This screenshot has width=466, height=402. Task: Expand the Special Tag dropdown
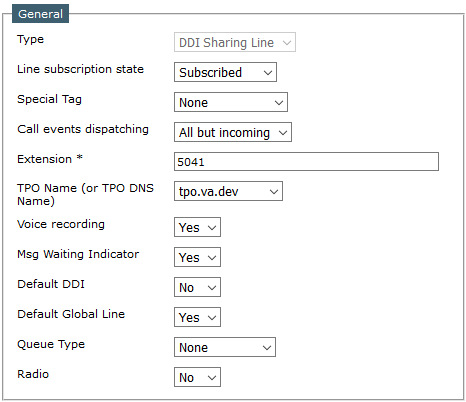point(231,102)
